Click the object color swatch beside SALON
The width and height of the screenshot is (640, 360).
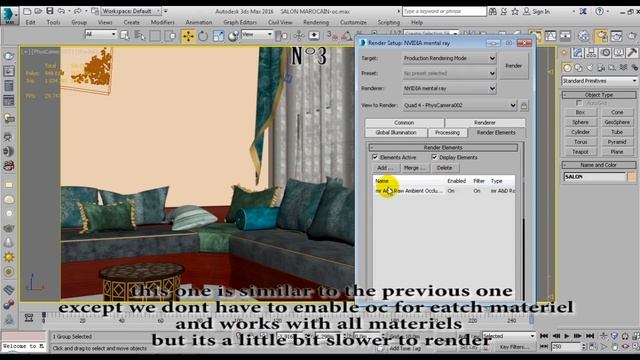point(631,177)
